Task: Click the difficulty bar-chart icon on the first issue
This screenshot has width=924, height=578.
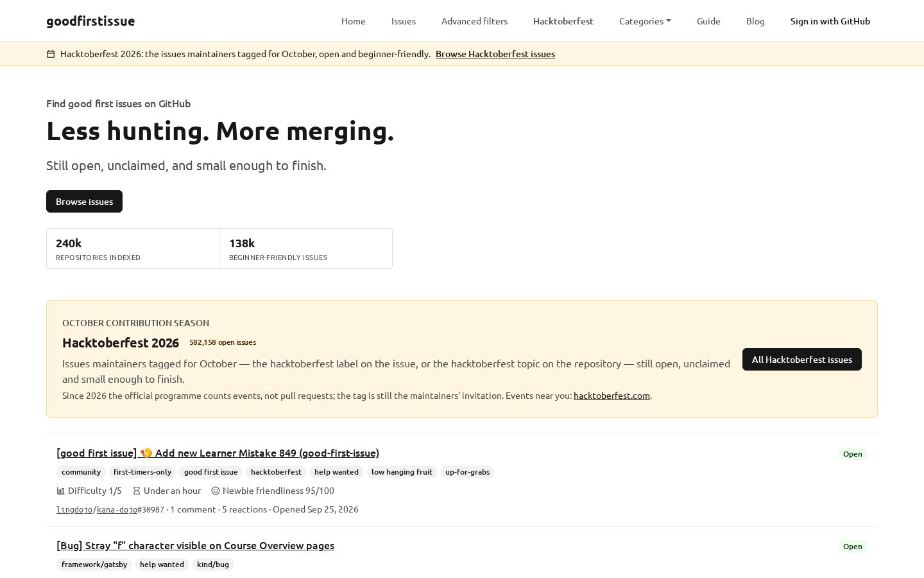Action: (x=61, y=491)
